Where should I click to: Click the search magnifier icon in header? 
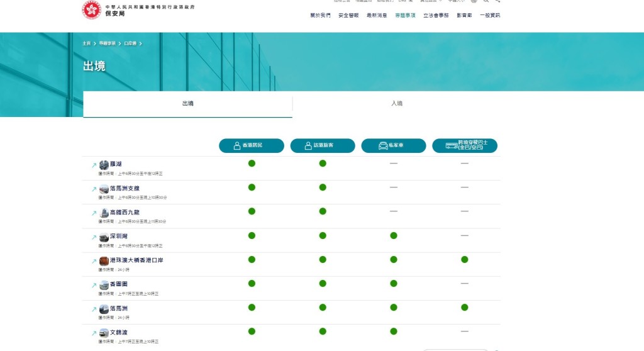(x=486, y=1)
